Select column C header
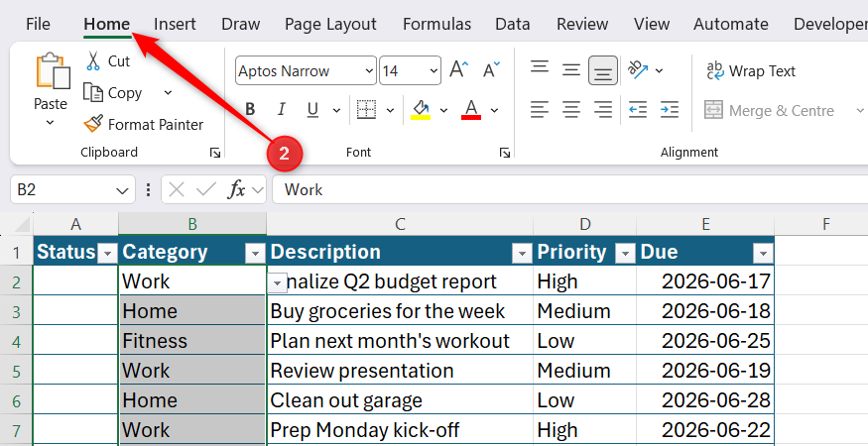The image size is (868, 446). (400, 225)
